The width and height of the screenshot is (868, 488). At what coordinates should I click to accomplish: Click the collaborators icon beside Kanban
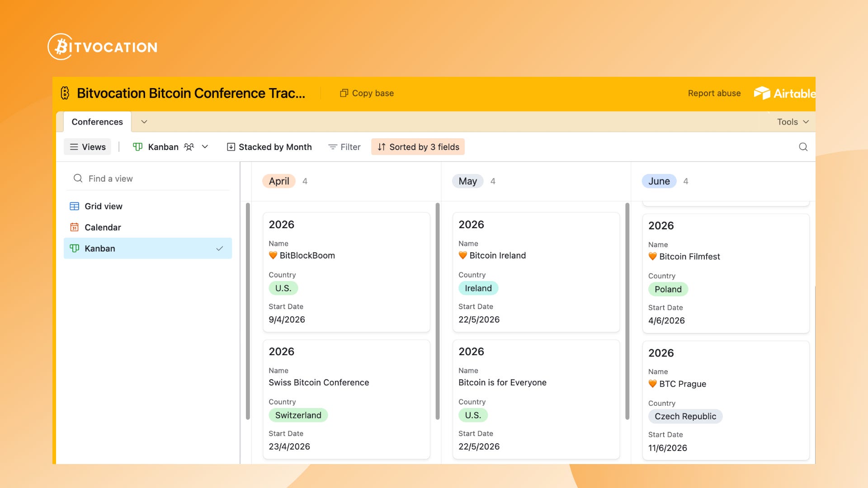pos(189,146)
